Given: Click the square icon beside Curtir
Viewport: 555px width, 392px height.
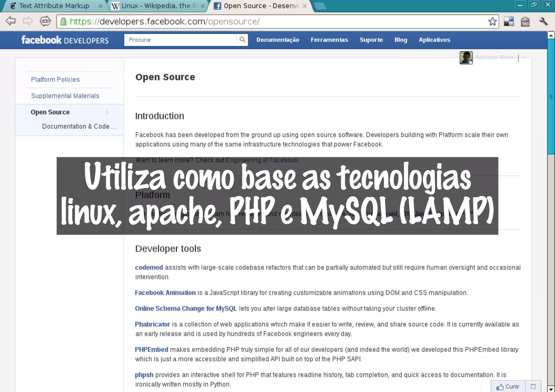Looking at the screenshot, I should pos(533,387).
